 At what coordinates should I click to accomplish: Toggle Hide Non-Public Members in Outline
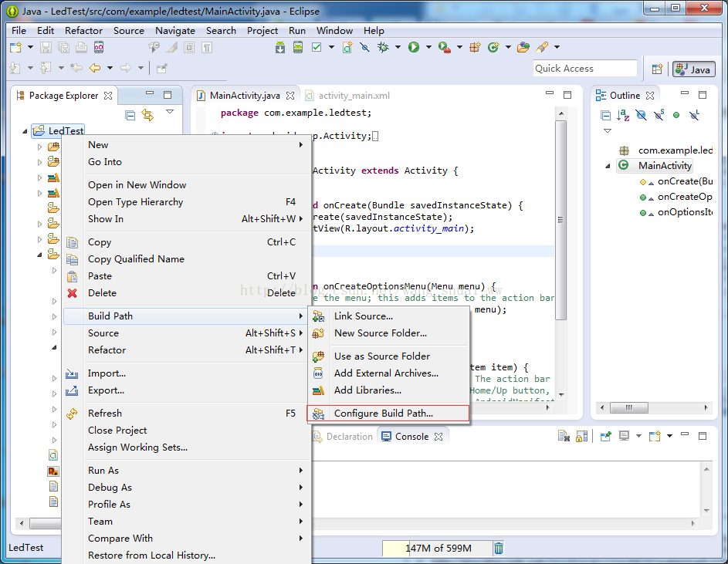pos(676,115)
